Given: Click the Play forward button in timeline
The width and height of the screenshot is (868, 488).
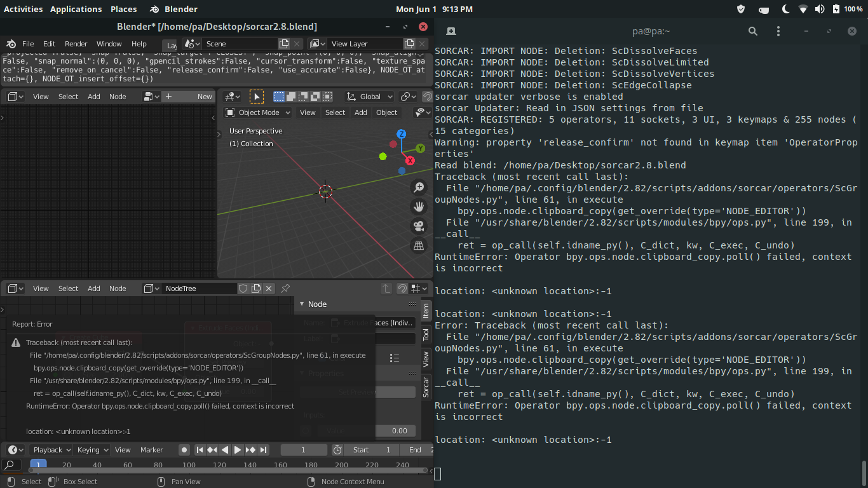Looking at the screenshot, I should [238, 450].
